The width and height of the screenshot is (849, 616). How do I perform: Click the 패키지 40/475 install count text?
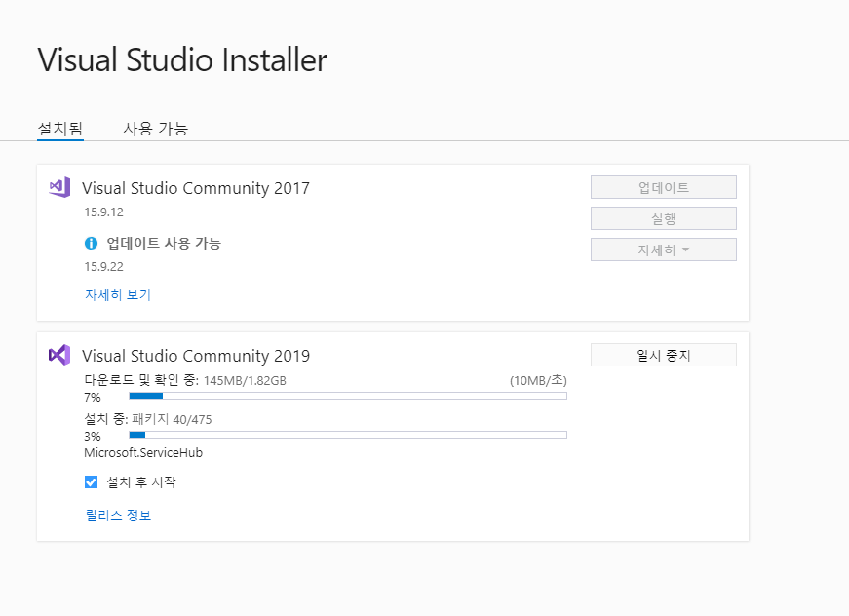click(172, 419)
